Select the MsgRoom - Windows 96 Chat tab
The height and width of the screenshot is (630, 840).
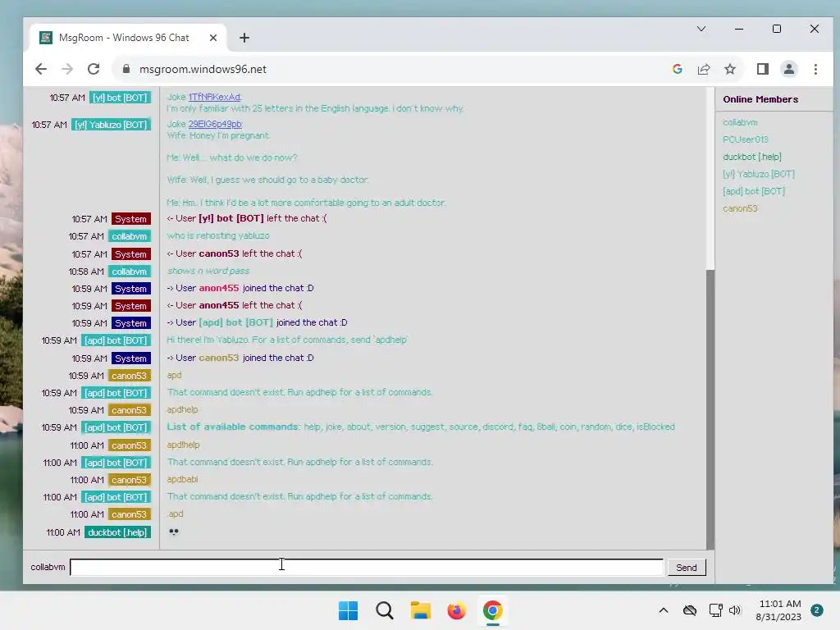point(127,38)
